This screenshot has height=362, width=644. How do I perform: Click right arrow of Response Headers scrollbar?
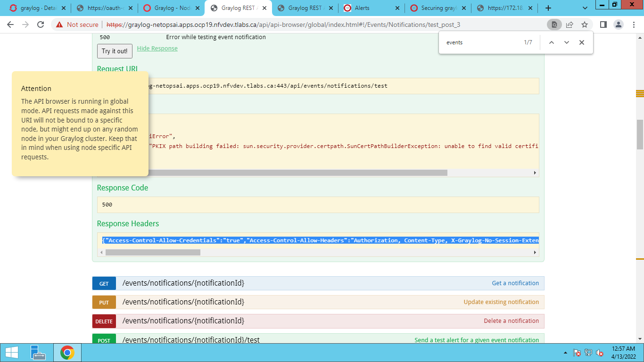[x=535, y=253]
